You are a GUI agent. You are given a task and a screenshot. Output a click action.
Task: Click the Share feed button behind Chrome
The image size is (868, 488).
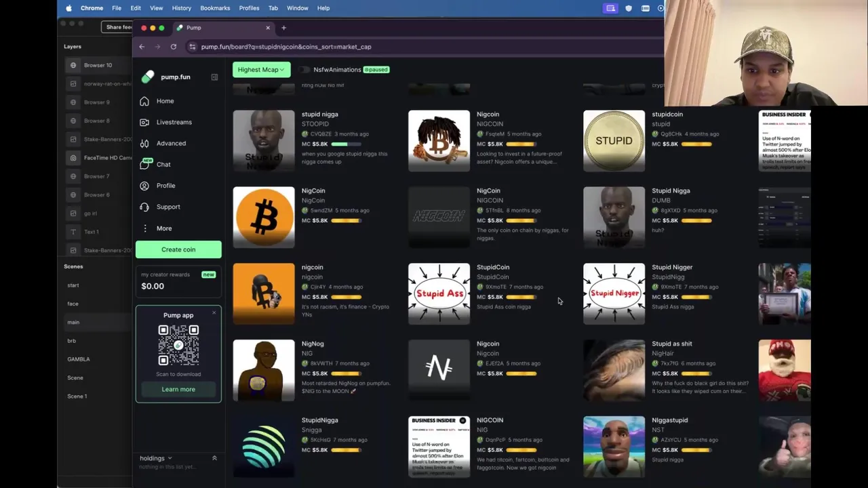[117, 27]
